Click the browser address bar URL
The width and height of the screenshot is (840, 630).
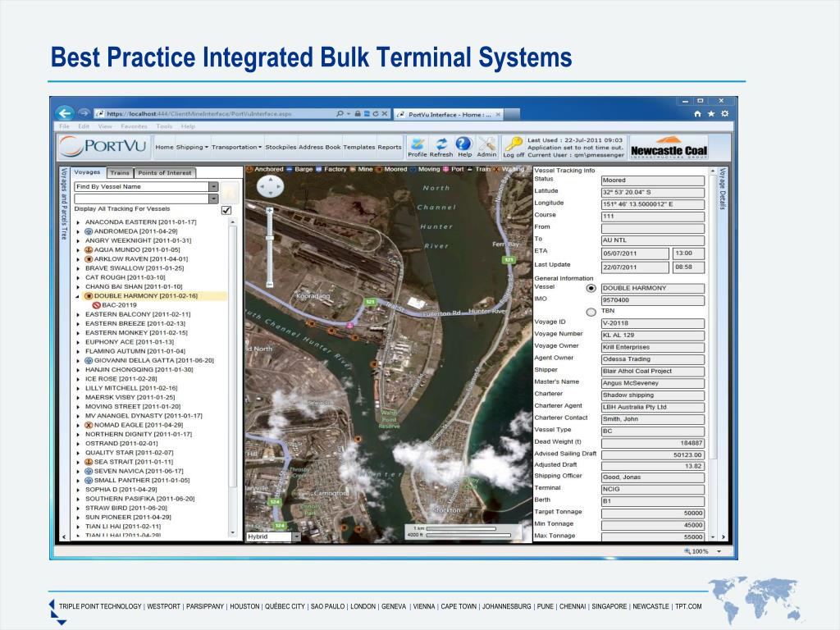199,113
